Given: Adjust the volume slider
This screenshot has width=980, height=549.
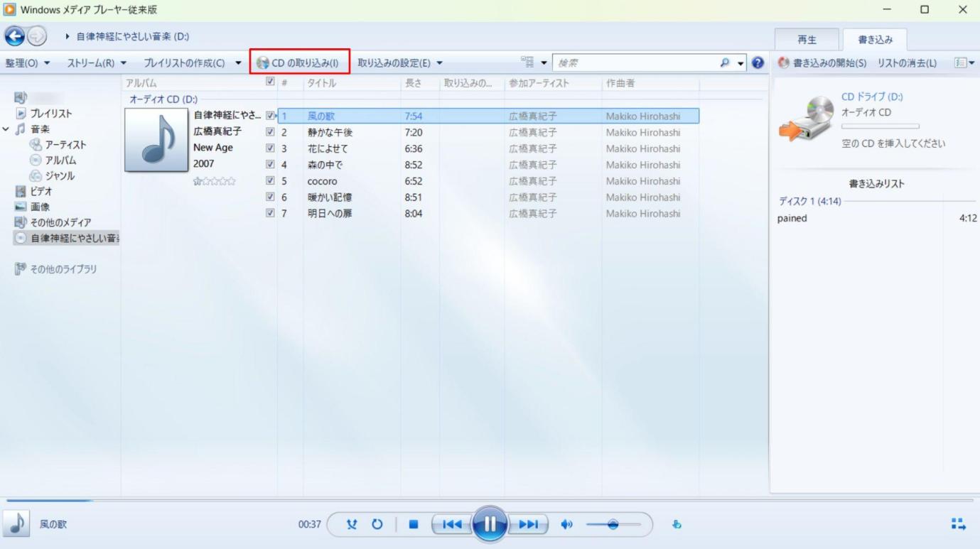Looking at the screenshot, I should pyautogui.click(x=613, y=525).
